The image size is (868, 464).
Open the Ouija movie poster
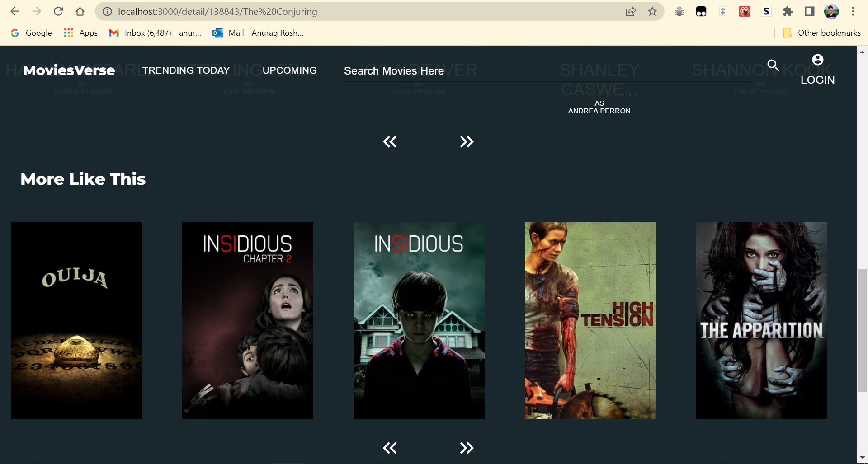tap(76, 320)
